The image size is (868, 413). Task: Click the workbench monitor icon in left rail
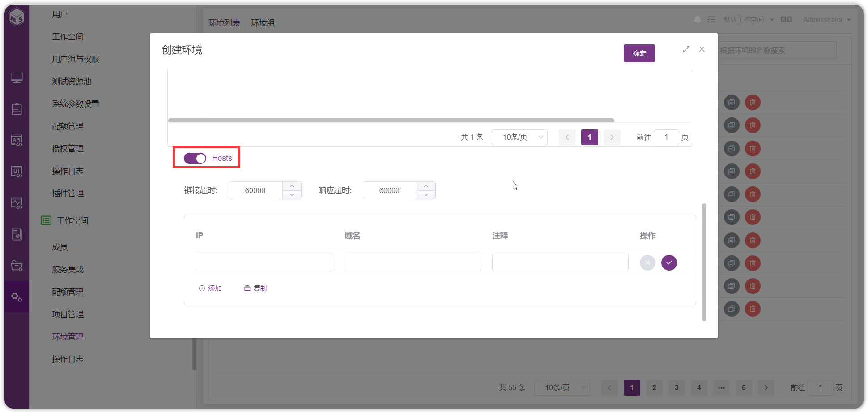[17, 78]
